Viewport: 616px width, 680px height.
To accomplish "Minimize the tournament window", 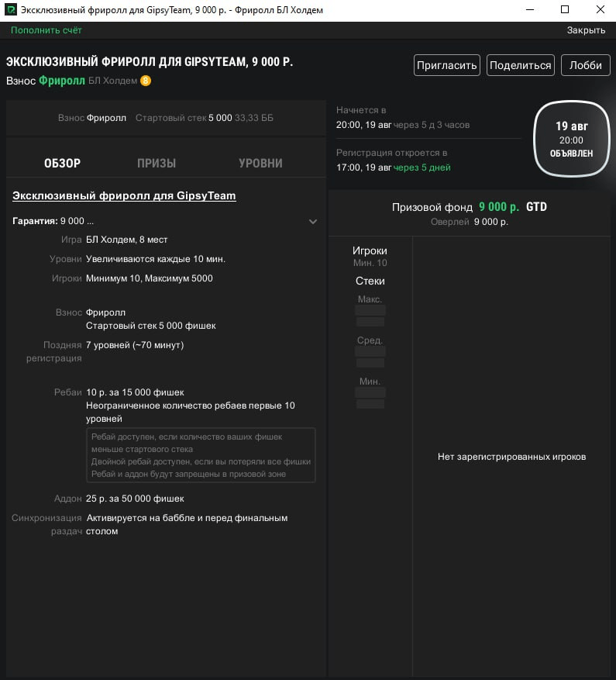I will coord(530,9).
